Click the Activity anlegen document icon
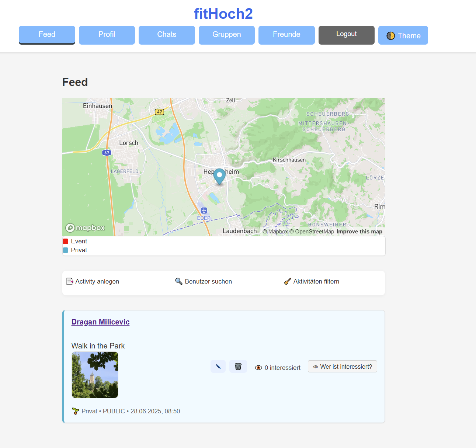This screenshot has height=448, width=476. 70,281
